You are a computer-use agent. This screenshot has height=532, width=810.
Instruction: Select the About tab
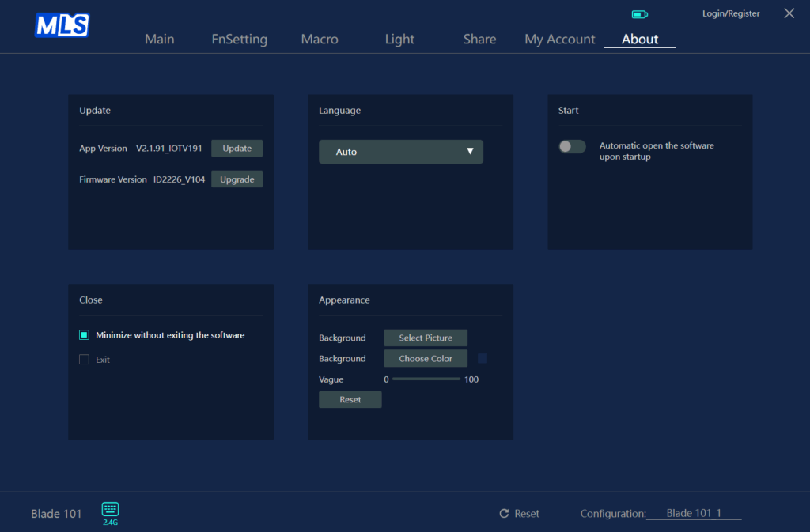point(639,40)
